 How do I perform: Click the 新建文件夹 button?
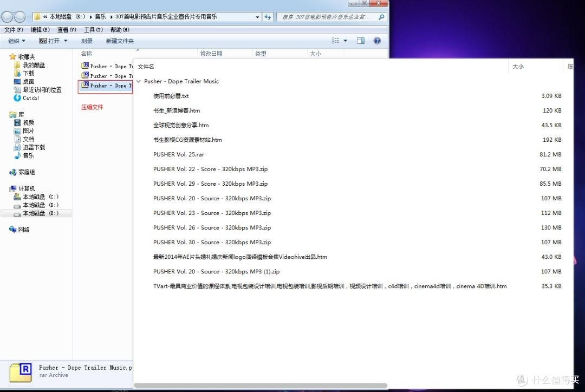119,41
